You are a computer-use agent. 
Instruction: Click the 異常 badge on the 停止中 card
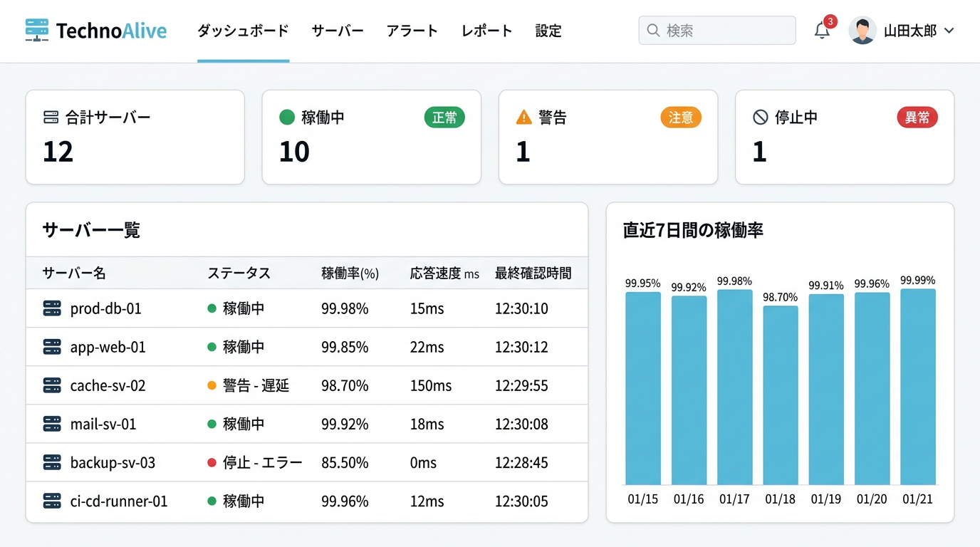(917, 118)
